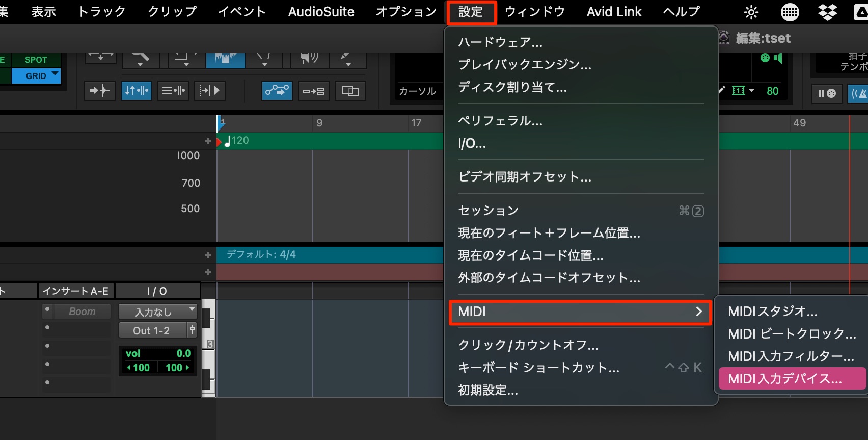This screenshot has height=440, width=868.
Task: Toggle Link Track and Edit Selection
Action: point(173,91)
